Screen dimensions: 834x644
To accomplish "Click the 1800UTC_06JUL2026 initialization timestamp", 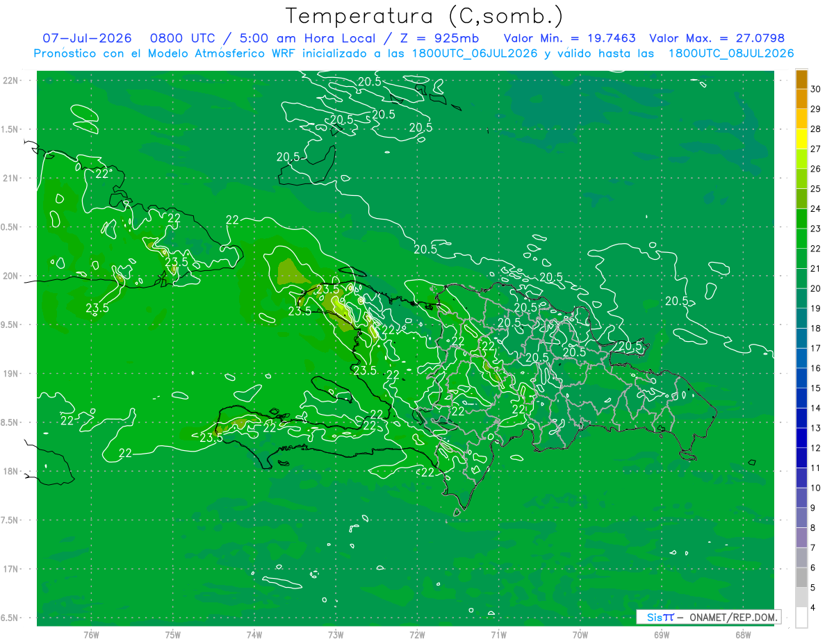I will coord(475,53).
